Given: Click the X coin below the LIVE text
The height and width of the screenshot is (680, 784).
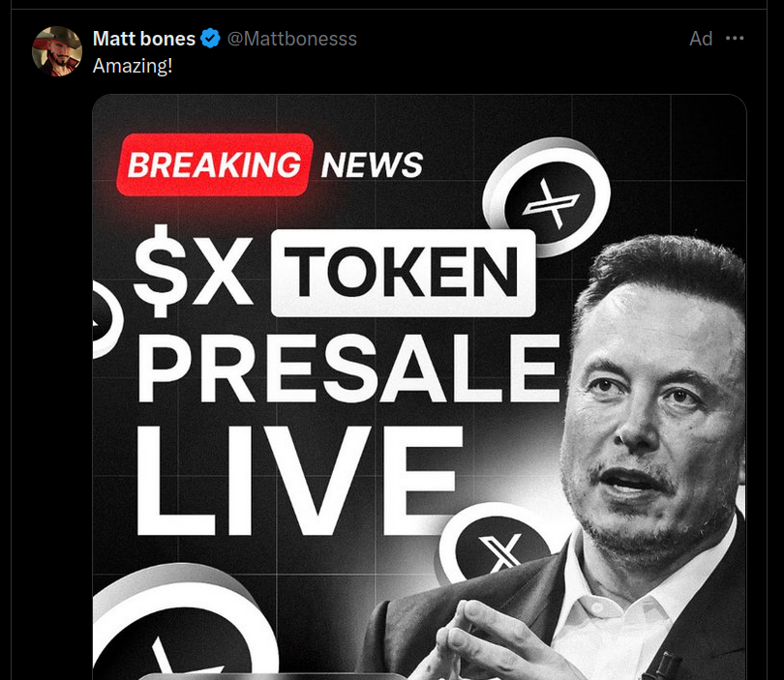Looking at the screenshot, I should 495,545.
